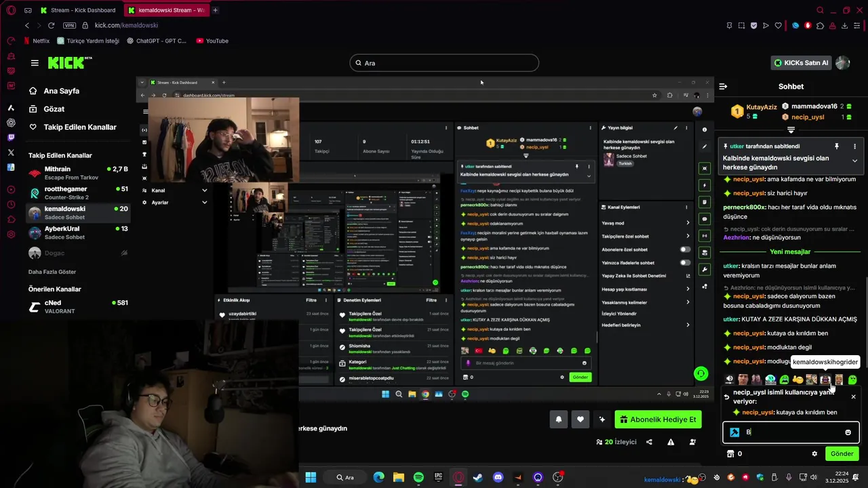This screenshot has width=868, height=488.
Task: Open Mithrain channel in sidebar
Action: coord(78,173)
